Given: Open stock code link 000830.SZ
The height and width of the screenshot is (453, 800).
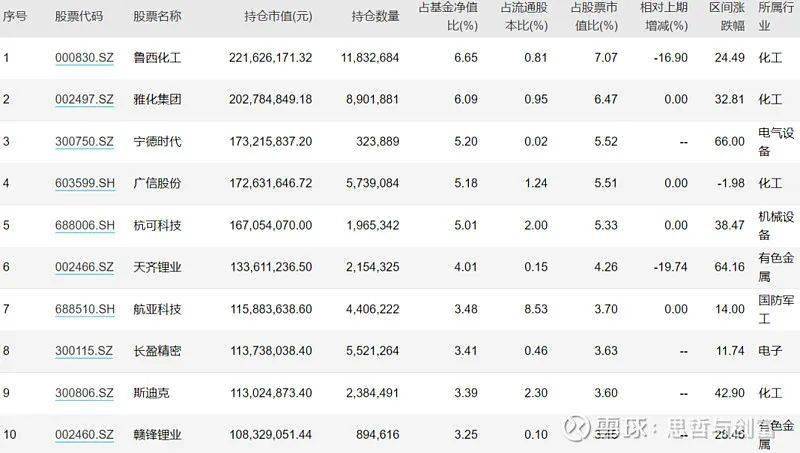Looking at the screenshot, I should click(x=83, y=58).
